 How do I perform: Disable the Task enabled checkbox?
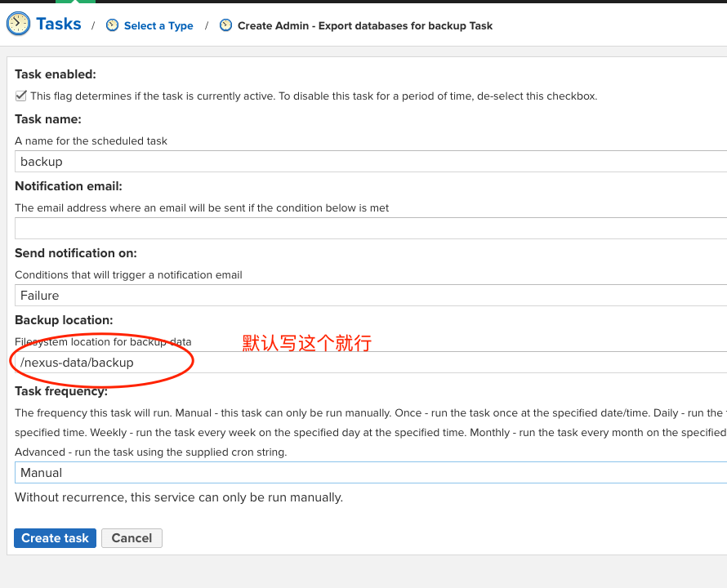pyautogui.click(x=21, y=96)
